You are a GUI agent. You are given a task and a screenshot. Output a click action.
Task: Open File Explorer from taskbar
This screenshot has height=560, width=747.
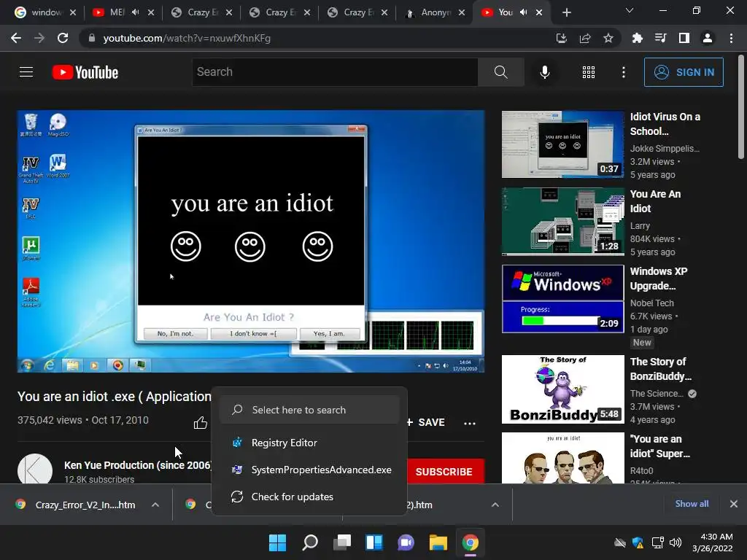pyautogui.click(x=438, y=542)
